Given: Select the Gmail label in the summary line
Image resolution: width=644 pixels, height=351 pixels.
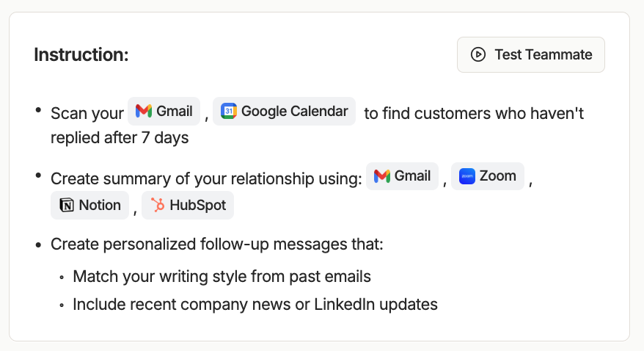Looking at the screenshot, I should click(x=412, y=176).
